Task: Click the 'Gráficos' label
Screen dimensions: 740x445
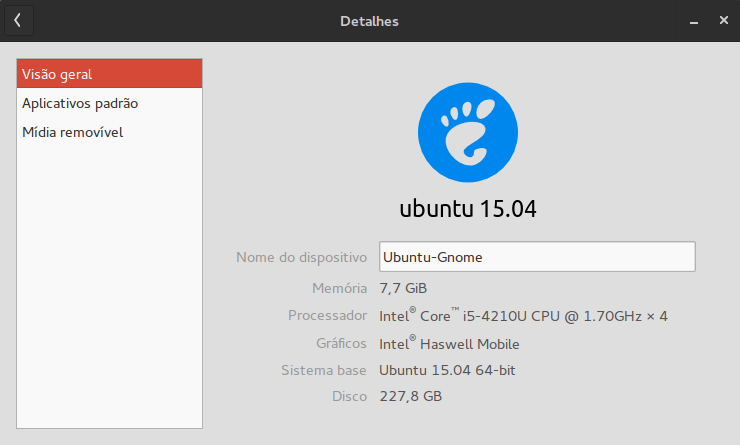Action: [341, 343]
